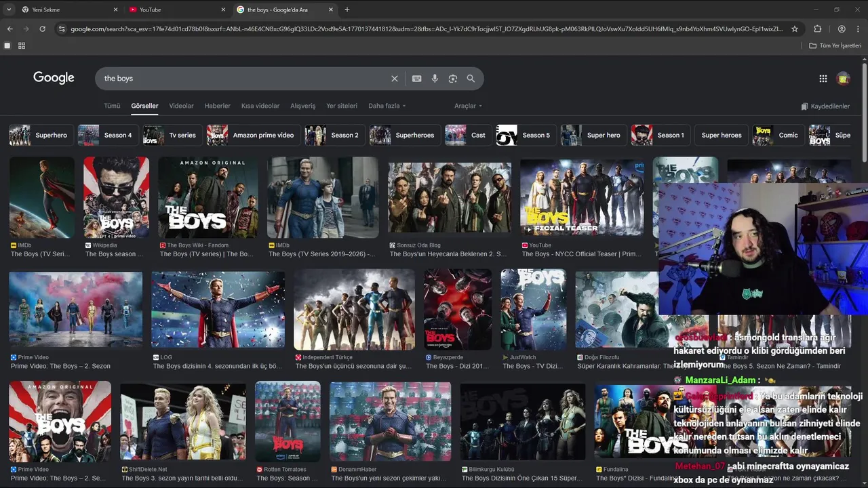Go to Google homepage via logo
The height and width of the screenshot is (488, 868).
(54, 78)
